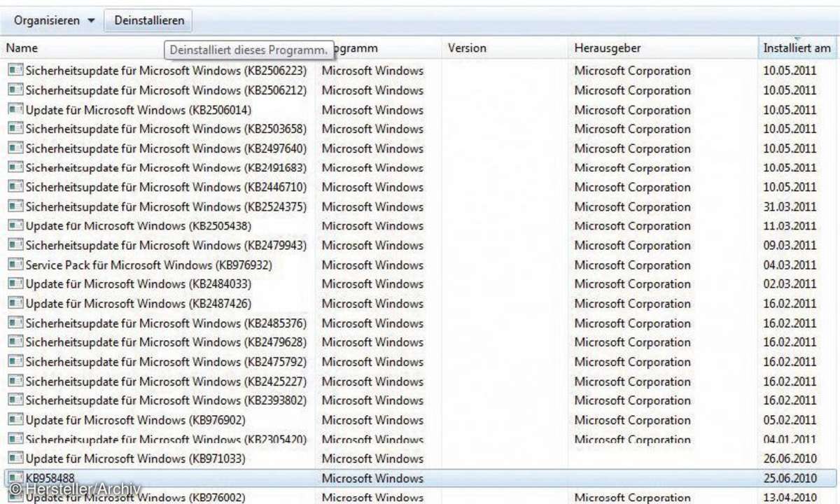This screenshot has height=504, width=840.
Task: Select Sicherheitsupdate für Microsoft Windows (KB2524375)
Action: click(x=167, y=206)
